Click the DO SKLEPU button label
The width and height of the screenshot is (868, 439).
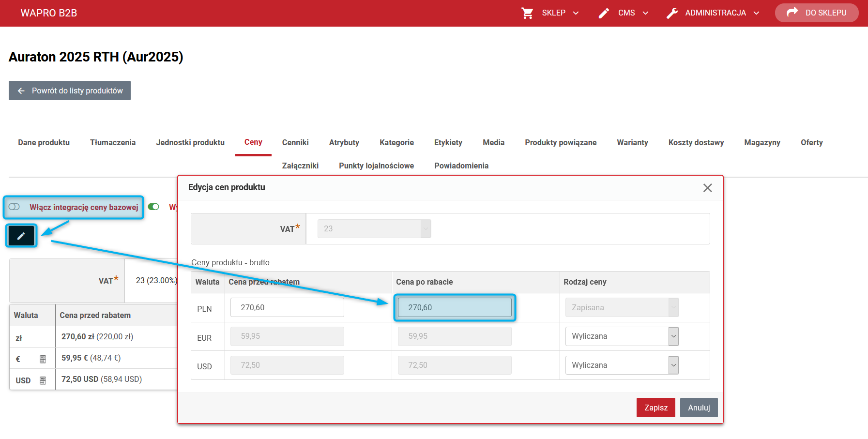(826, 13)
